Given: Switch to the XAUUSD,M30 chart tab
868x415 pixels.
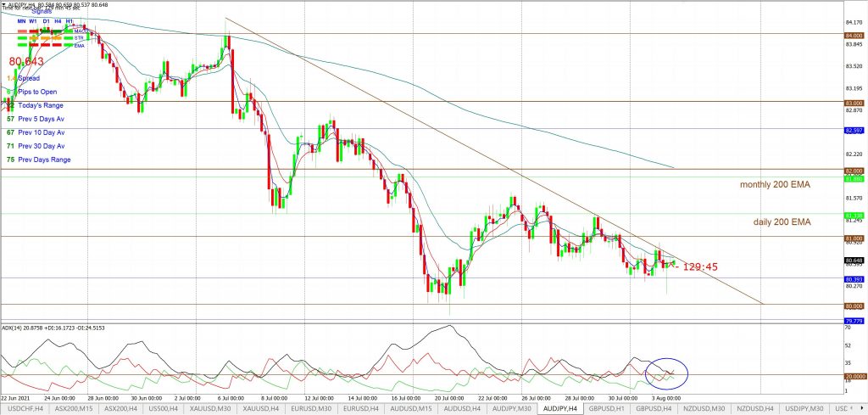Looking at the screenshot, I should [209, 409].
